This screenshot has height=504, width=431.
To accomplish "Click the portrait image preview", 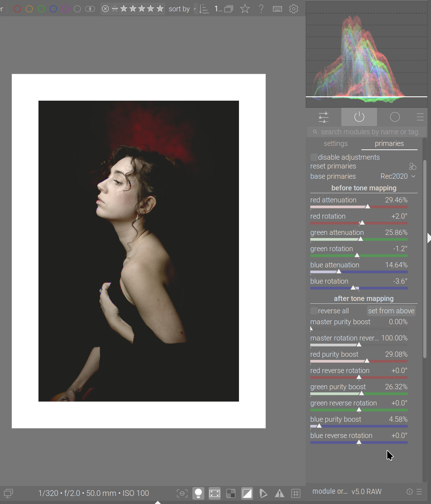I will (x=139, y=251).
